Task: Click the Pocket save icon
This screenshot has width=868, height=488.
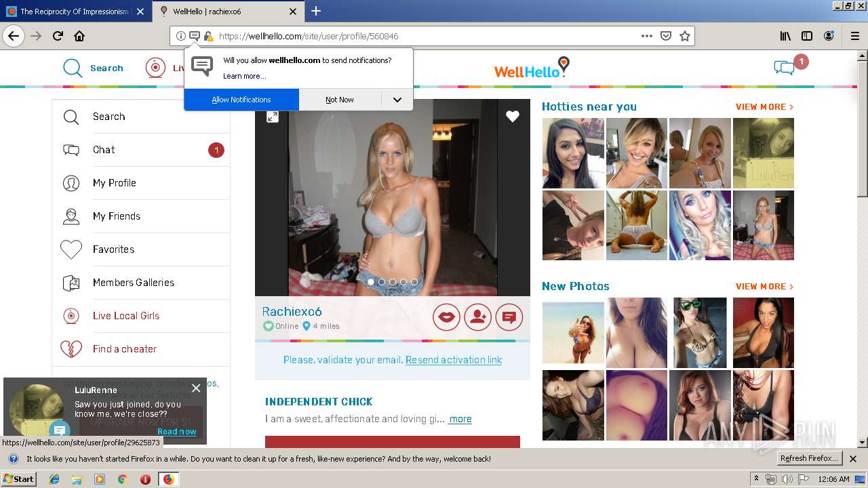Action: (x=666, y=36)
